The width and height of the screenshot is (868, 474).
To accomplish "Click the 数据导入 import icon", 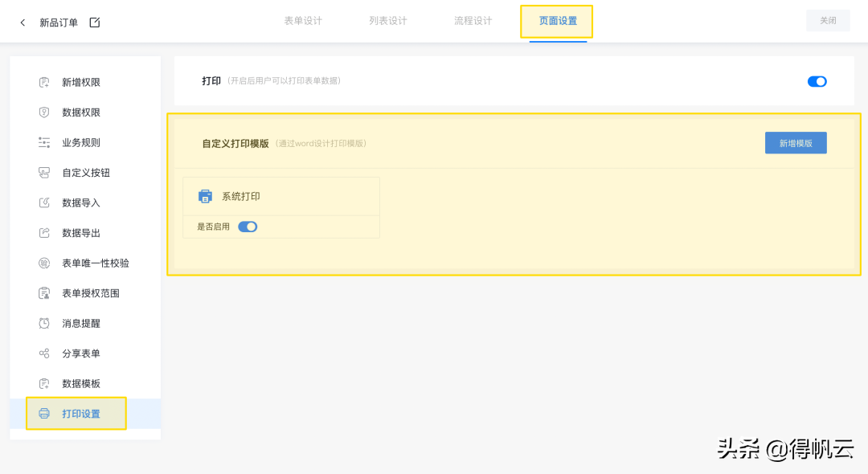I will click(44, 203).
